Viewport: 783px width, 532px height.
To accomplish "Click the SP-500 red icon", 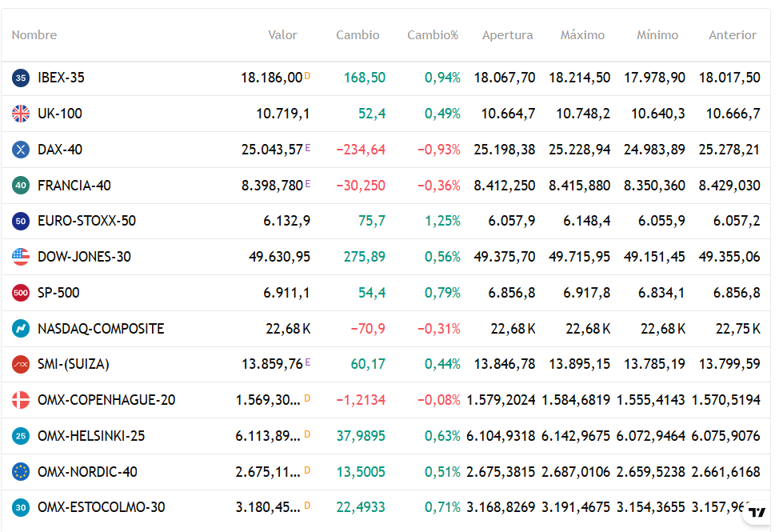I will click(21, 293).
